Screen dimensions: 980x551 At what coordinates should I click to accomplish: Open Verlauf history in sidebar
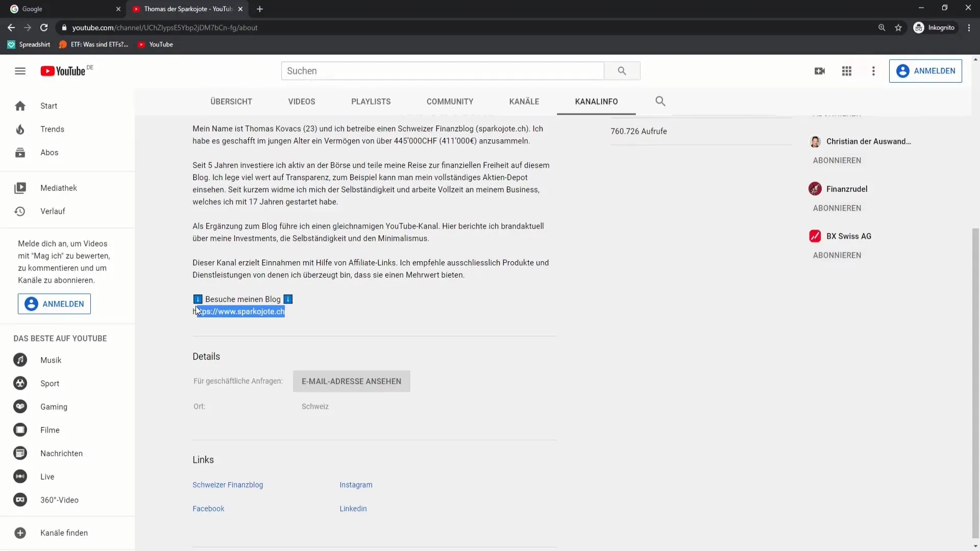(53, 211)
